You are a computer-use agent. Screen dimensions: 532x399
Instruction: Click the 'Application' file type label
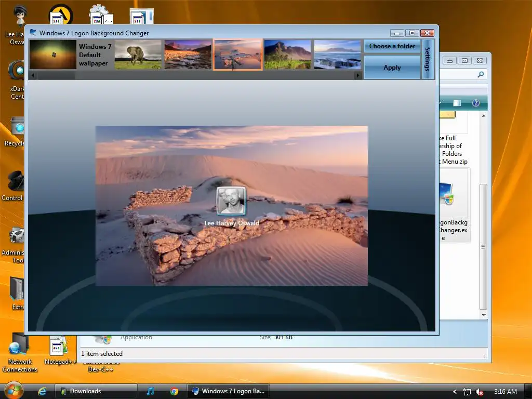tap(136, 337)
